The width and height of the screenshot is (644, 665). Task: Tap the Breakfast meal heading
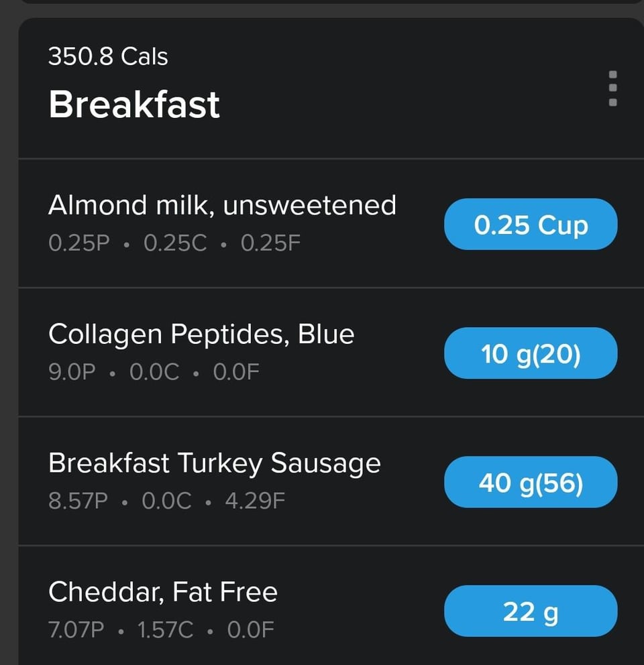tap(134, 105)
